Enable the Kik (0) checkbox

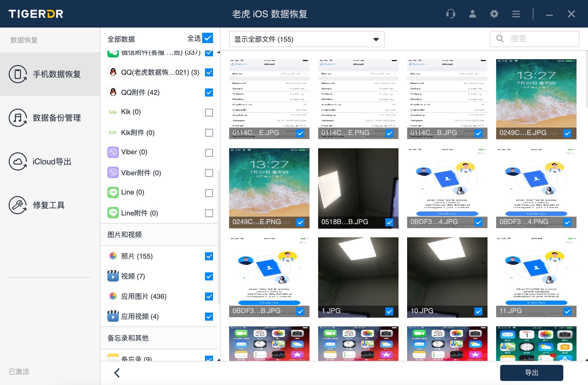(x=209, y=112)
